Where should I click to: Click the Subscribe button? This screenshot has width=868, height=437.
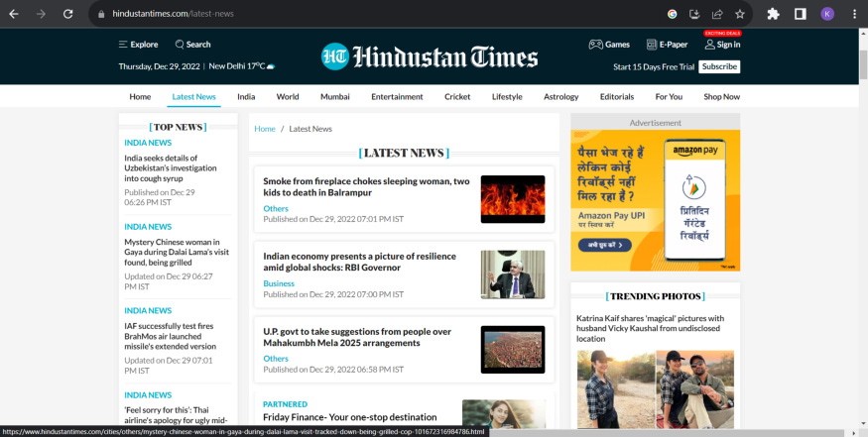[x=719, y=67]
